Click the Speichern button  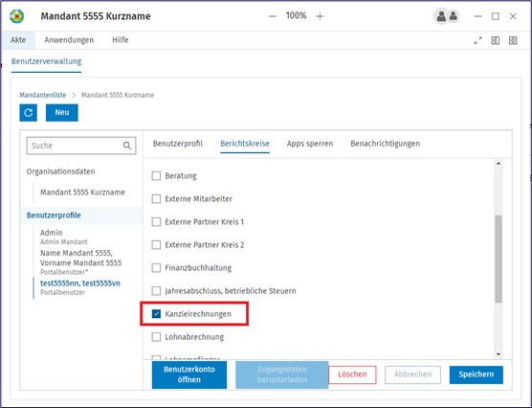point(476,374)
